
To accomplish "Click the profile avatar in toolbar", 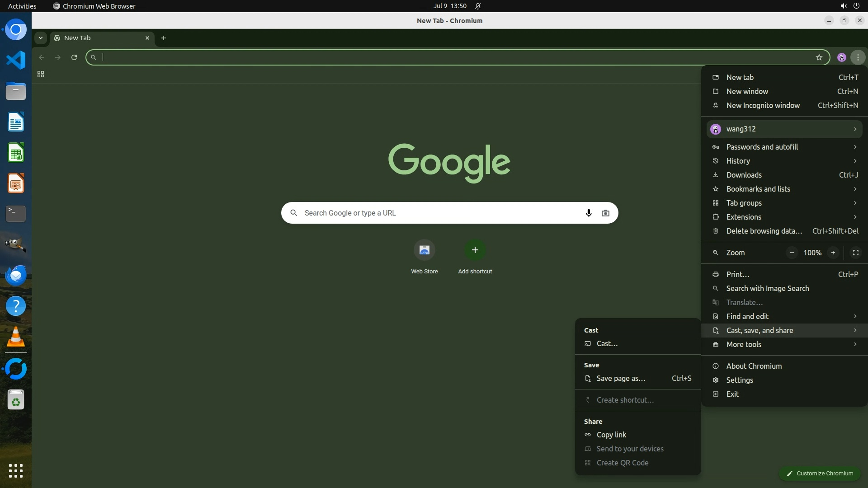I will (x=841, y=57).
